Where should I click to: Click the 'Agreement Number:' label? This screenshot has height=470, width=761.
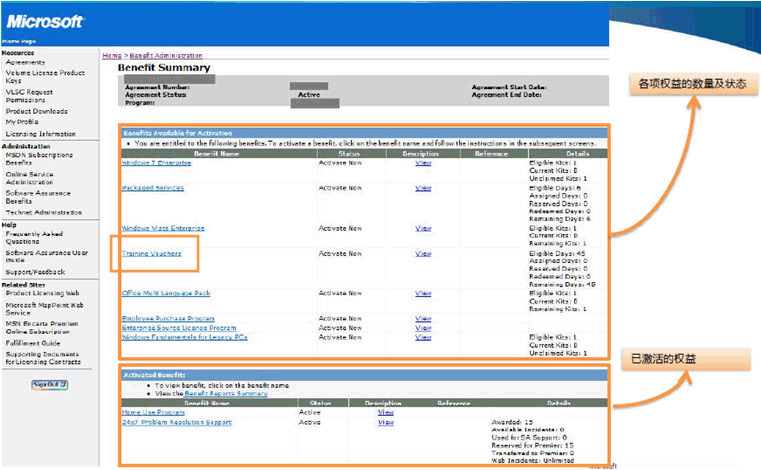click(x=157, y=87)
